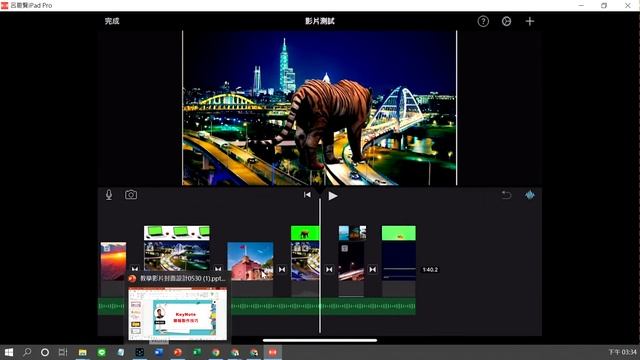This screenshot has width=640, height=360.
Task: Click the taskbar clock 下午 03:34
Action: pos(623,352)
